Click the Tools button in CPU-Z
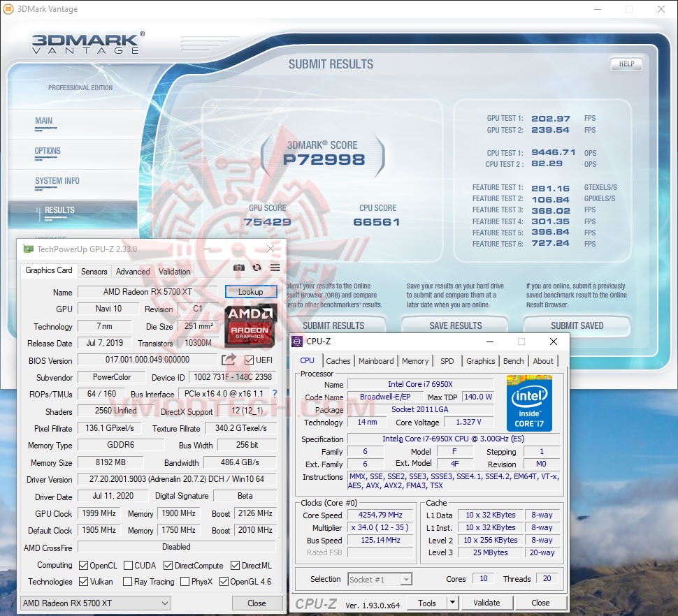 (x=427, y=602)
